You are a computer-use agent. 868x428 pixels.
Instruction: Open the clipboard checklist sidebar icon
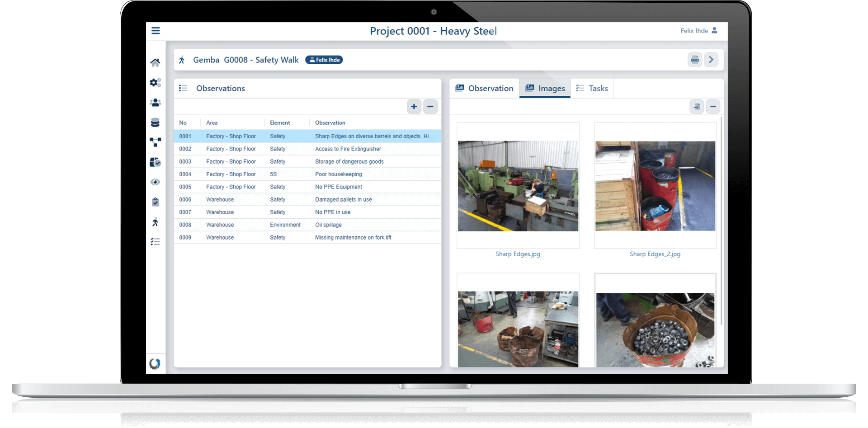pos(155,202)
